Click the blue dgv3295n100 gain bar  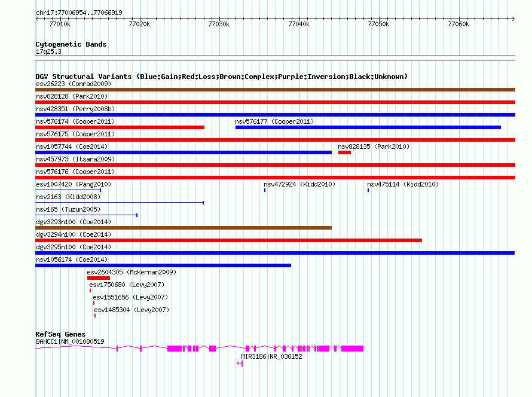tap(275, 253)
